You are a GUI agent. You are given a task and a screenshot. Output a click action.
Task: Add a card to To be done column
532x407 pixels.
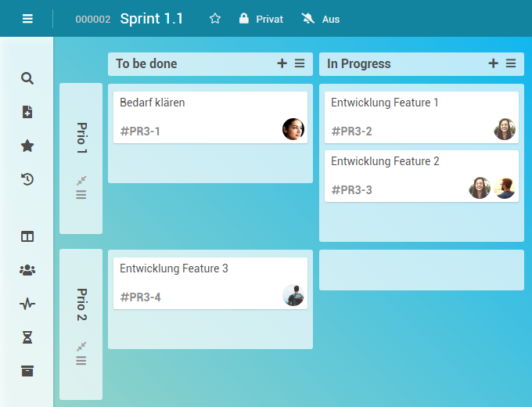[282, 64]
